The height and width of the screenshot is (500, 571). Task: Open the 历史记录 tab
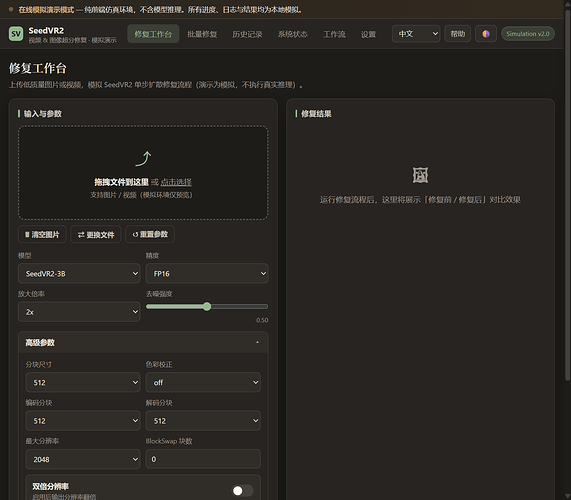click(247, 34)
